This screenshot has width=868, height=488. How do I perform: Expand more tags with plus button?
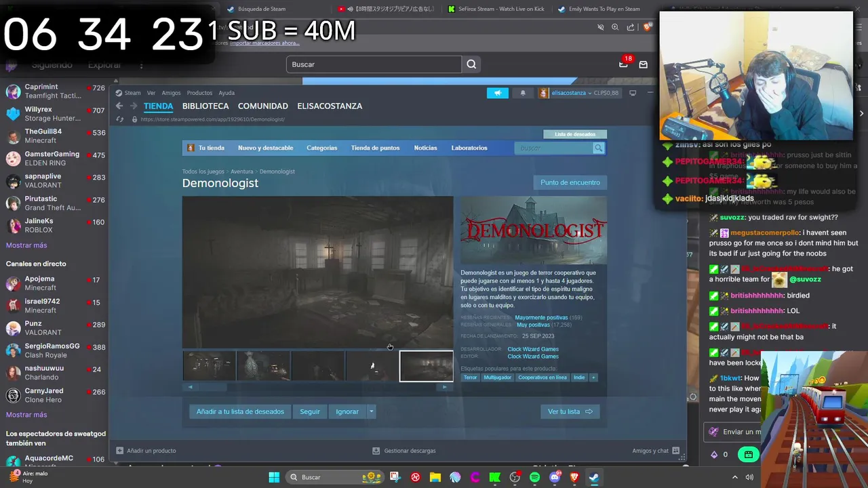click(x=593, y=378)
